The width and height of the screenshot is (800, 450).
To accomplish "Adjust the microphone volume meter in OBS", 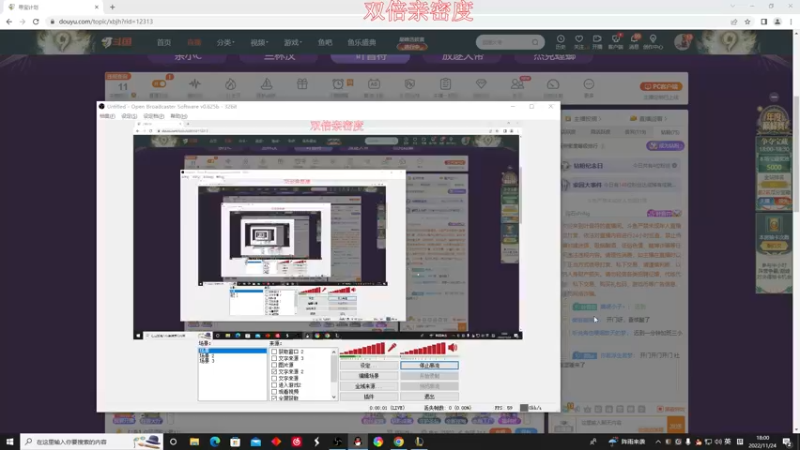I will click(362, 349).
